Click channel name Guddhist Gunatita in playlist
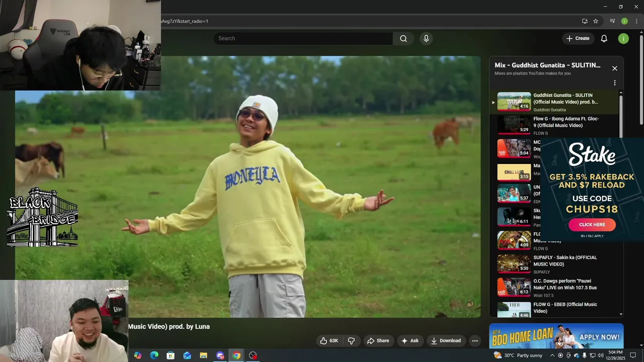This screenshot has height=362, width=644. 549,110
